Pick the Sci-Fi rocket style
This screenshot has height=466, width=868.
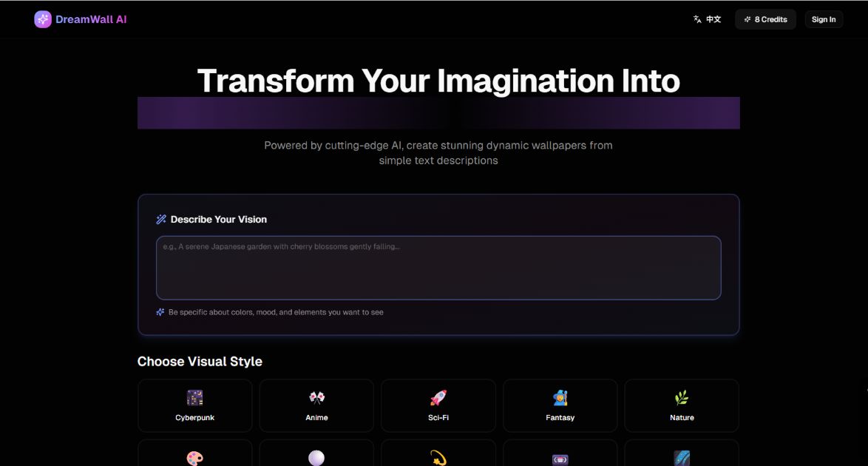click(438, 405)
